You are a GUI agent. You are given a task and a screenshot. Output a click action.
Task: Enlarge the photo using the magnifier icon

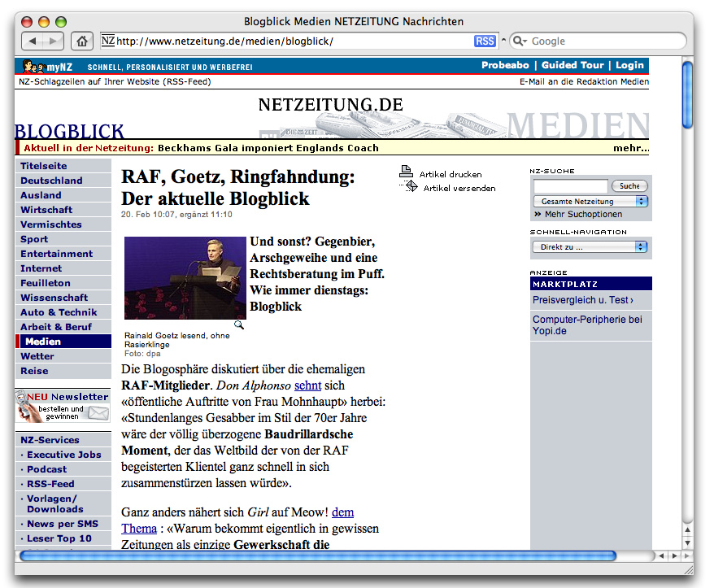(238, 324)
